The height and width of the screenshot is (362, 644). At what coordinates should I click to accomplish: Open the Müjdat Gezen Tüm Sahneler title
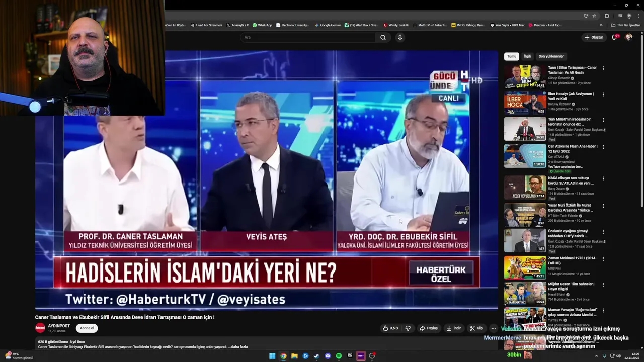coord(571,287)
